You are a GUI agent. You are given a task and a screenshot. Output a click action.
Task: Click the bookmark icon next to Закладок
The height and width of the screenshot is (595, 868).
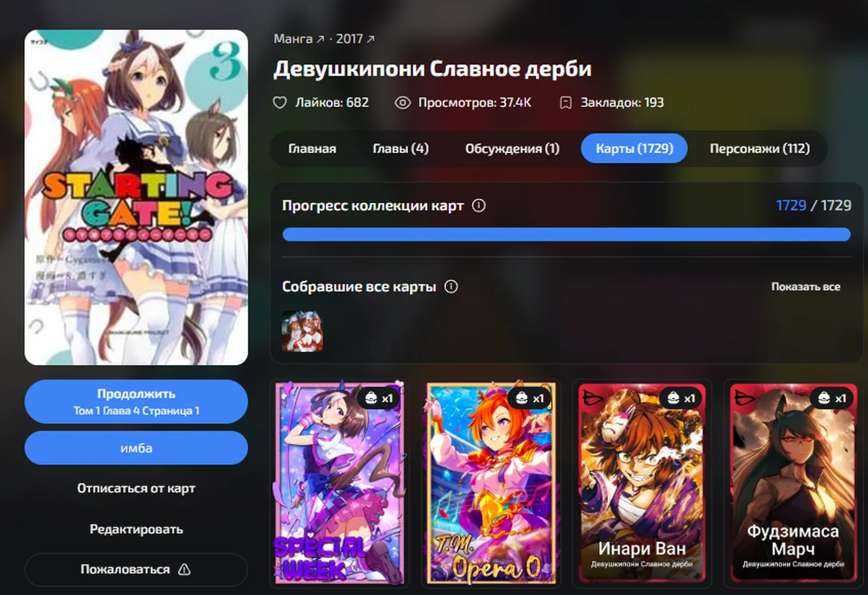click(565, 102)
